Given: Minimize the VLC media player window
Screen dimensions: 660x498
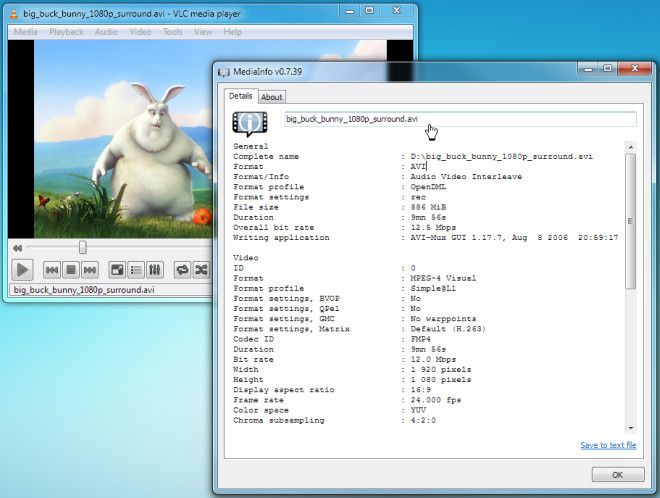Looking at the screenshot, I should [350, 11].
